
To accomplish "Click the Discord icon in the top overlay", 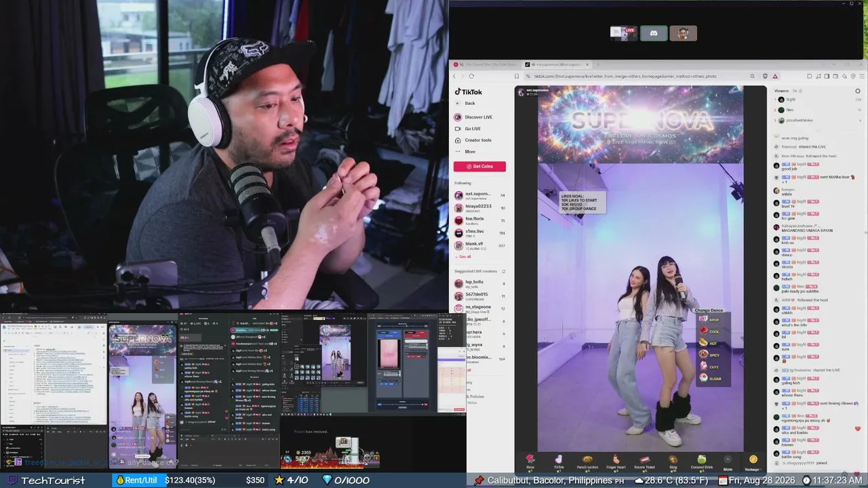I will (654, 33).
